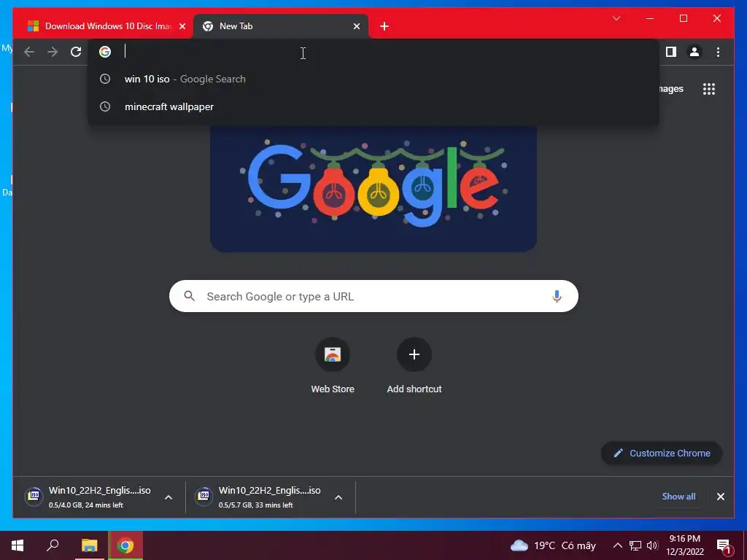The width and height of the screenshot is (747, 560).
Task: Open the Images link
Action: [x=672, y=89]
